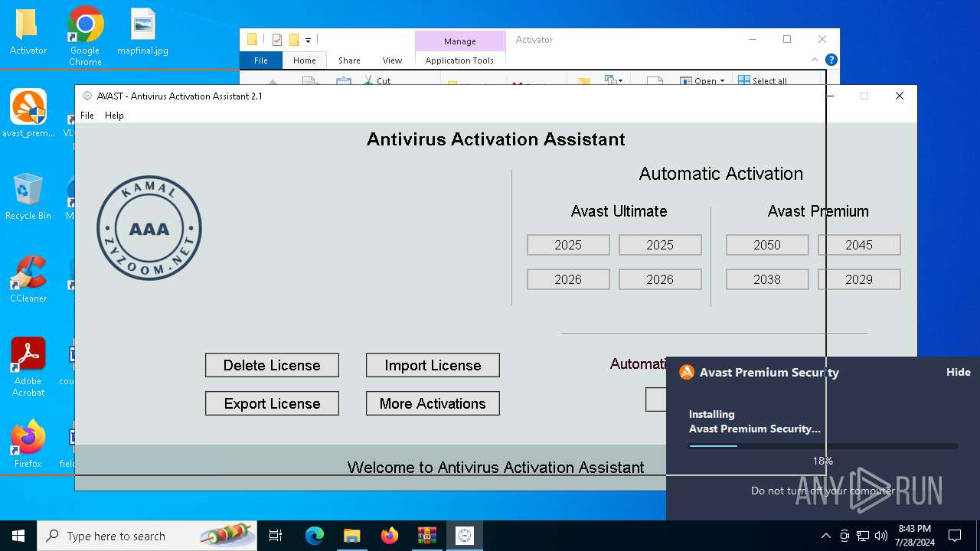
Task: Activate Avast Premium until 2029
Action: tap(859, 279)
